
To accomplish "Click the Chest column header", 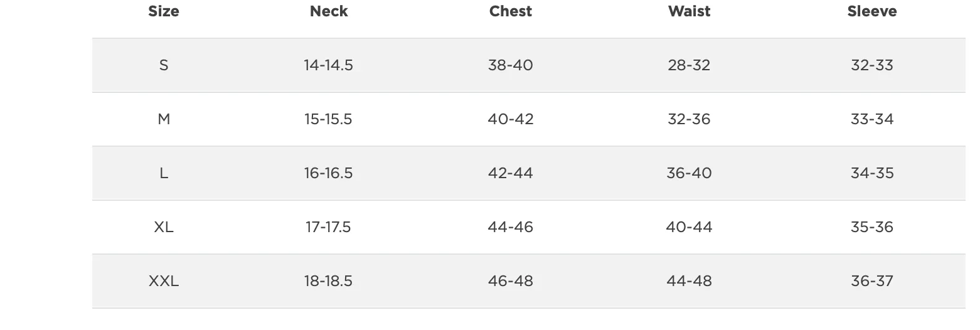I will [x=511, y=11].
